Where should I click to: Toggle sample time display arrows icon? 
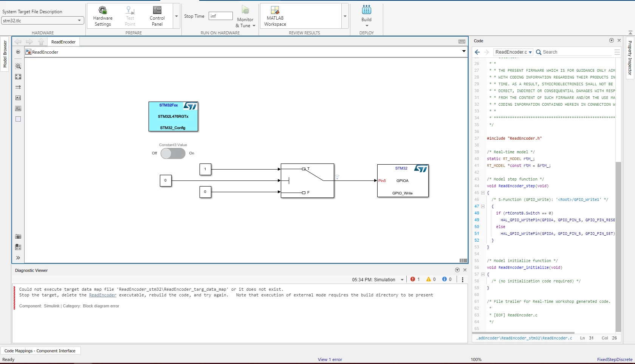18,87
